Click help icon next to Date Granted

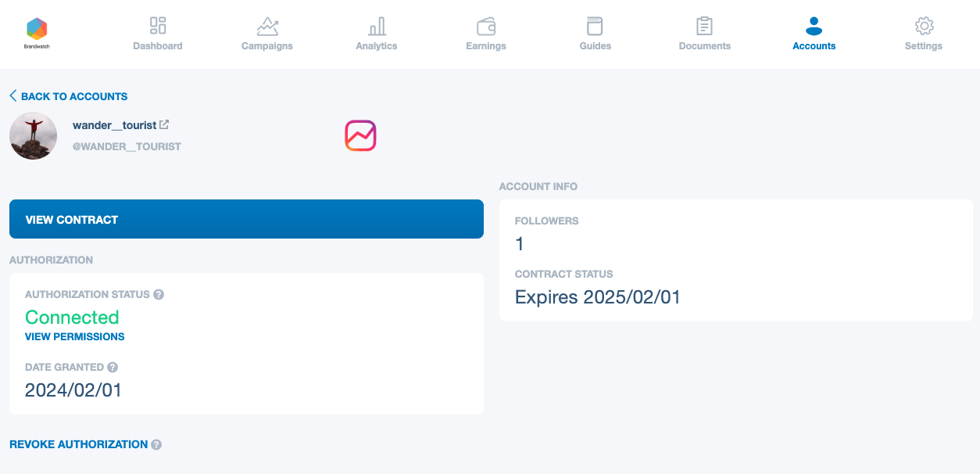[x=113, y=367]
